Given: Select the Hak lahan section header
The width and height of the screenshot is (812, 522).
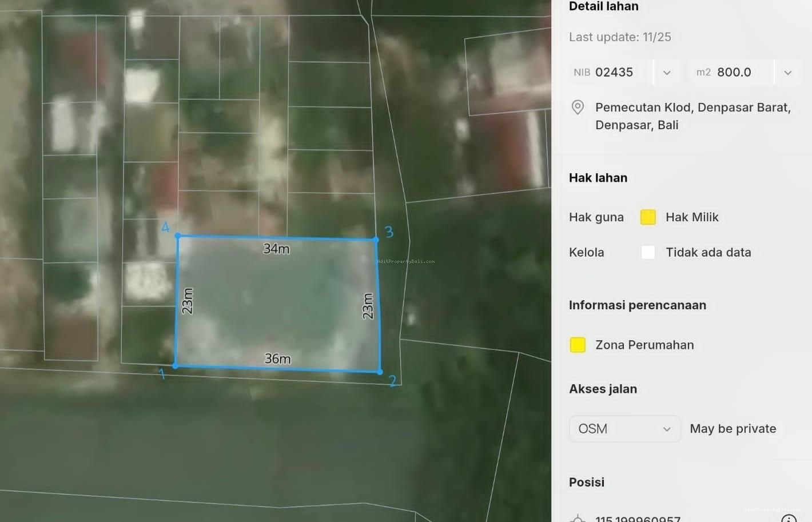Looking at the screenshot, I should [x=598, y=178].
